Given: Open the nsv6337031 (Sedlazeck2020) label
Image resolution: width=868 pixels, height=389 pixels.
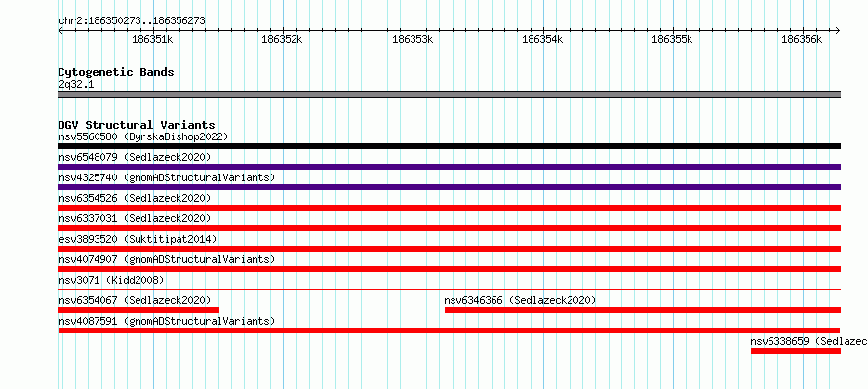Looking at the screenshot, I should pyautogui.click(x=135, y=218).
